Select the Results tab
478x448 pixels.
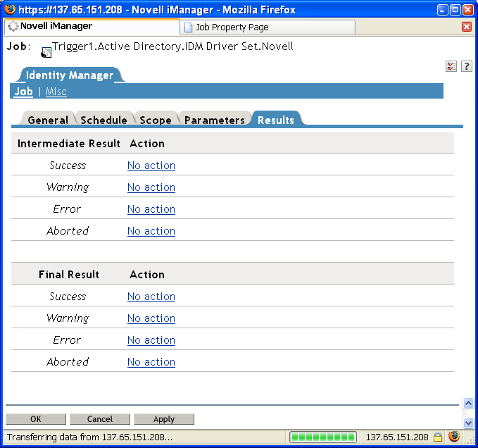[275, 120]
